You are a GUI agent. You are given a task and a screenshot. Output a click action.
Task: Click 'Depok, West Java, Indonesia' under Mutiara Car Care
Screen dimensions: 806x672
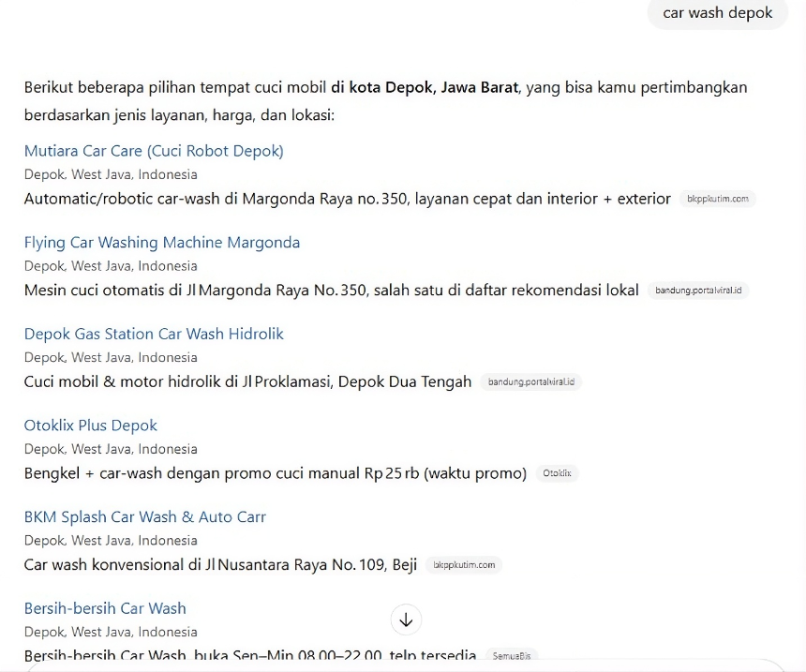111,175
